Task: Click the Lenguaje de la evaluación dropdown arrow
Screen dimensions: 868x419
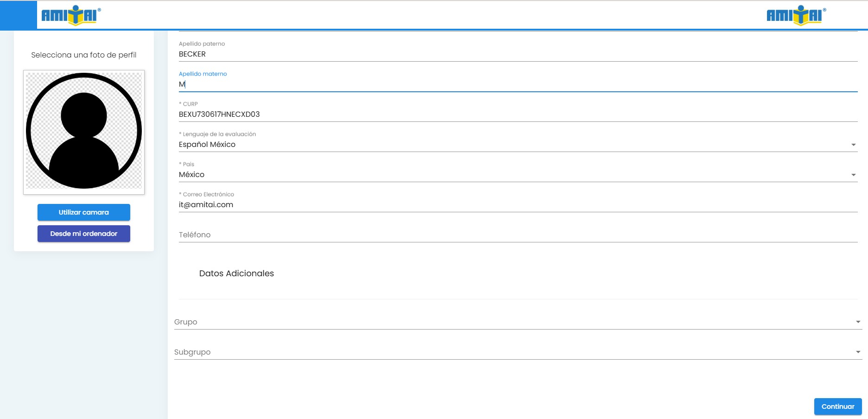Action: 853,145
